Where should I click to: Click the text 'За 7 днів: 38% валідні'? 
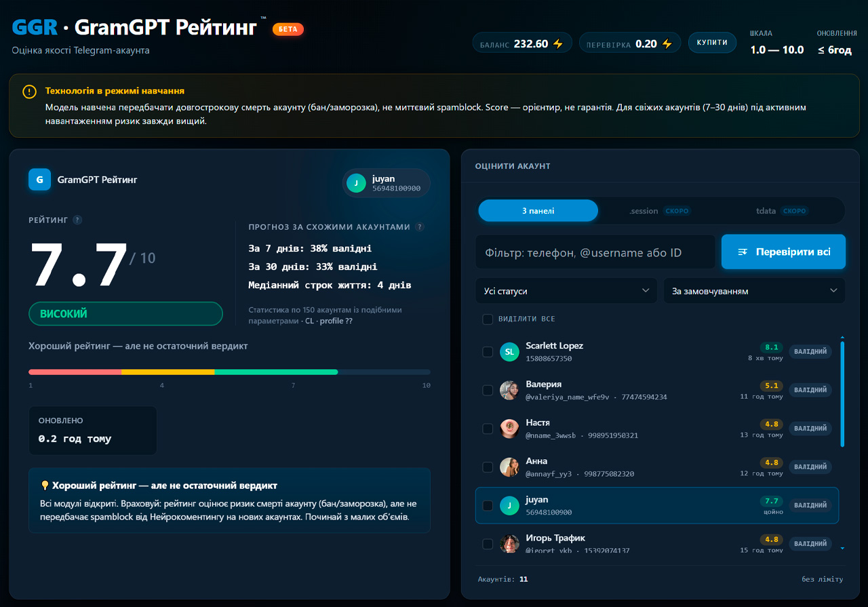310,248
